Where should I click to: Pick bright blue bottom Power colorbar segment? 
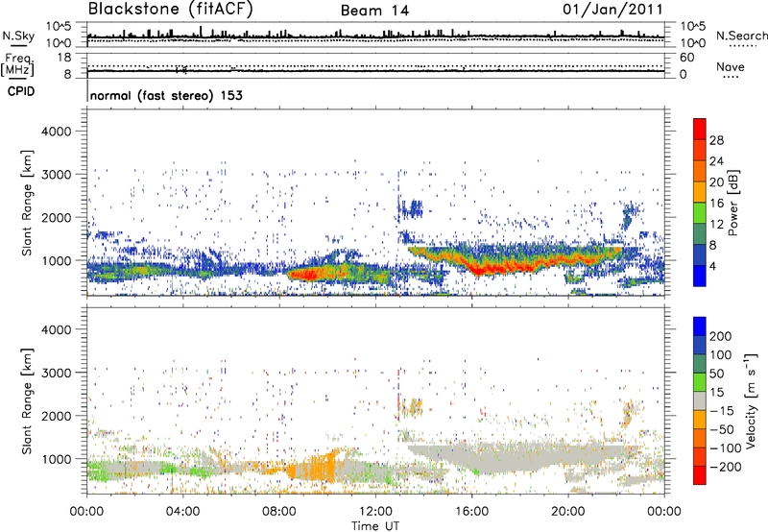click(700, 276)
